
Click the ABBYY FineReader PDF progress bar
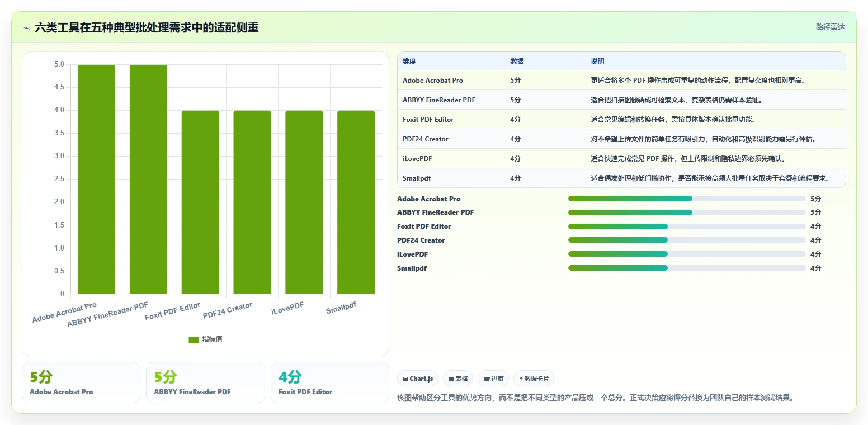(687, 212)
